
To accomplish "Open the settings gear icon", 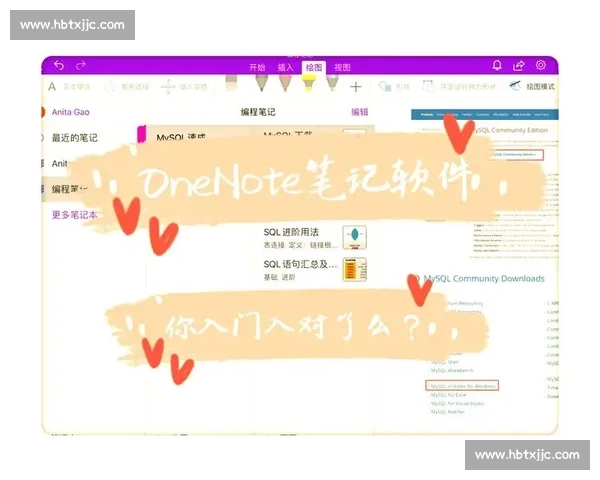I will (541, 65).
